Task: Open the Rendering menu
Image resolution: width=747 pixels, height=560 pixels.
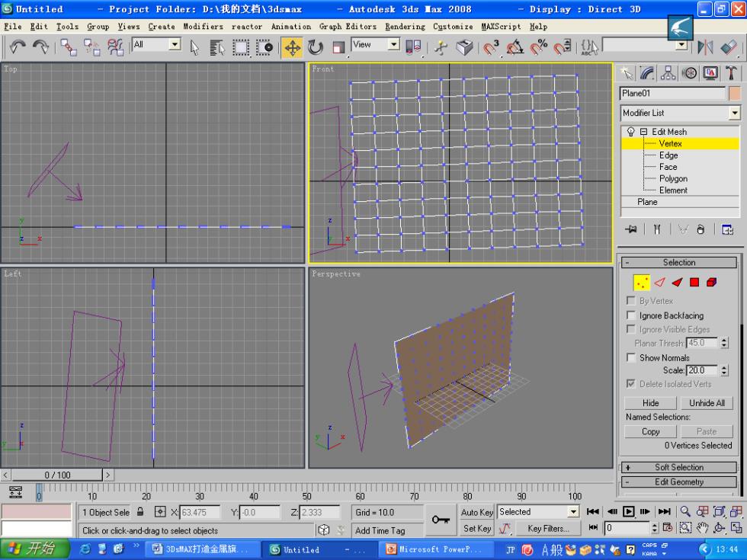Action: click(x=405, y=27)
